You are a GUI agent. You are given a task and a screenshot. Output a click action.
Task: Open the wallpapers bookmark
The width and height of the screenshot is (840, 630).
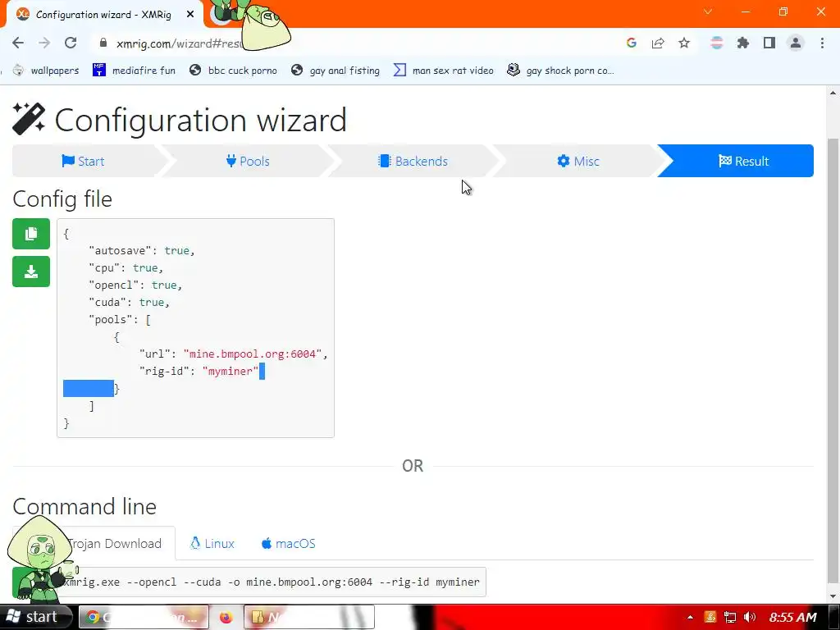tap(46, 71)
